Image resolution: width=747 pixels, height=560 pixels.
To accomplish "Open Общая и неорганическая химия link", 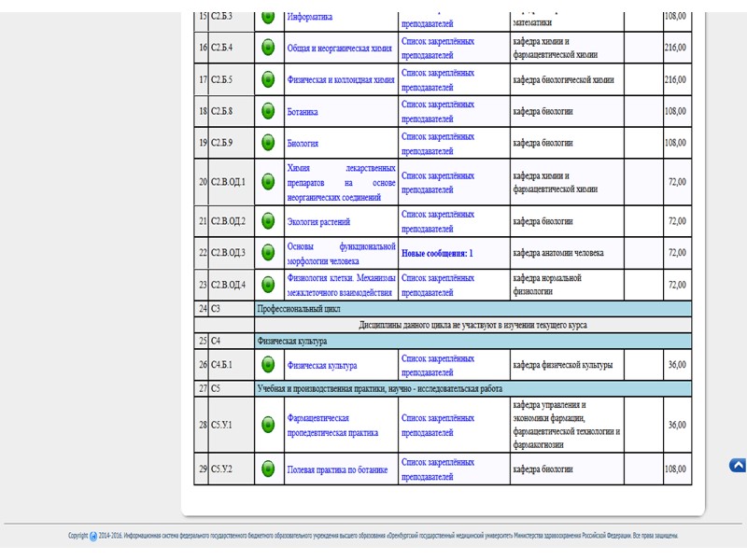I will point(339,49).
